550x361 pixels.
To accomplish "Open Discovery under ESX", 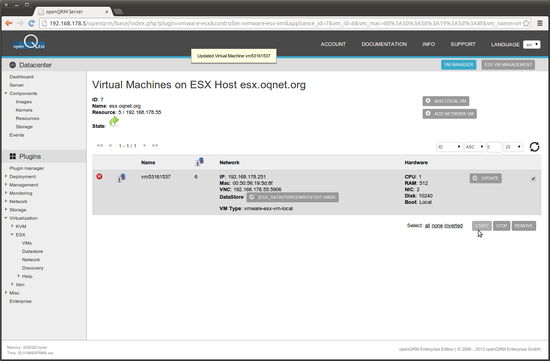I will (33, 268).
